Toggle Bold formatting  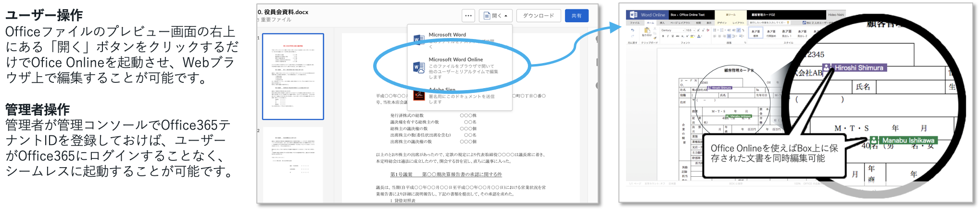663,36
